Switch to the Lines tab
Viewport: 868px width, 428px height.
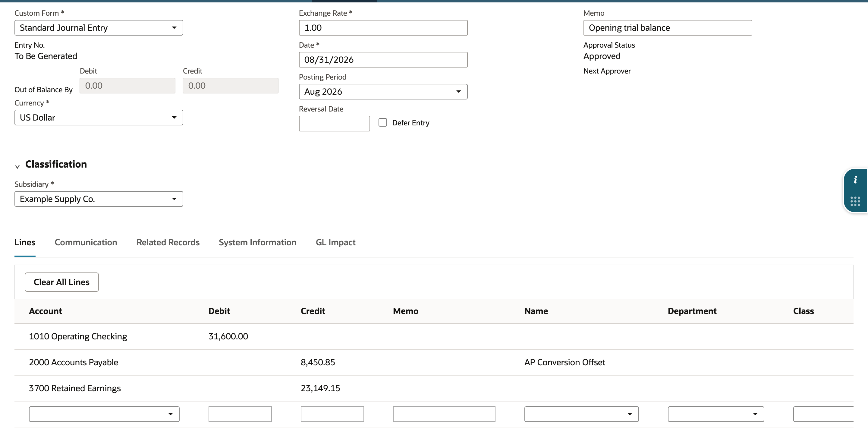click(25, 242)
